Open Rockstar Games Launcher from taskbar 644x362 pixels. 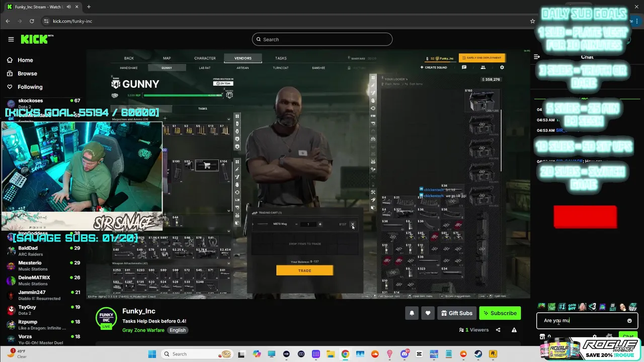click(493, 354)
